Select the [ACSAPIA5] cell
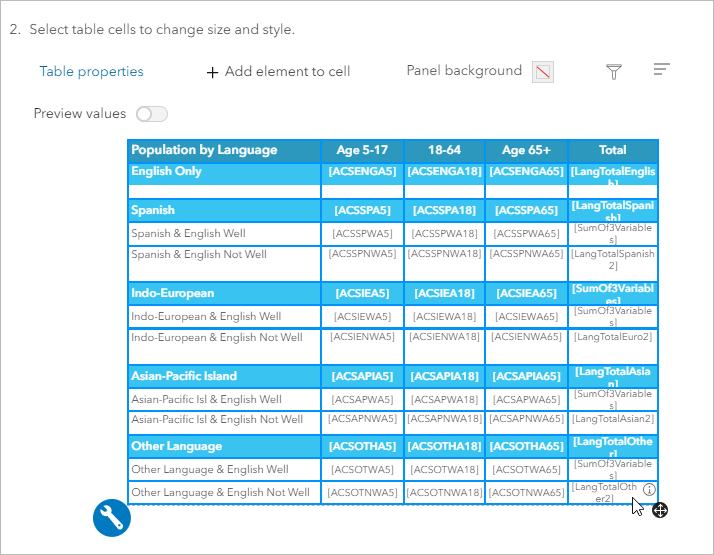 [x=362, y=376]
